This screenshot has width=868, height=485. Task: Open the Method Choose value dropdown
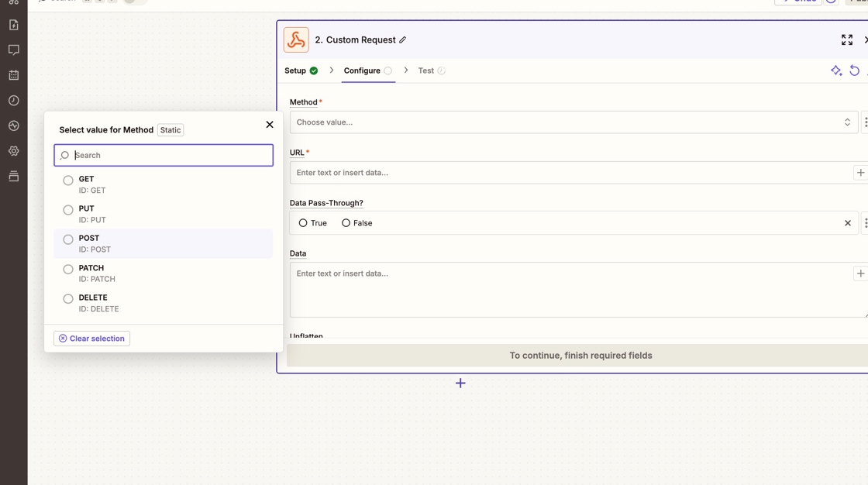click(x=573, y=122)
